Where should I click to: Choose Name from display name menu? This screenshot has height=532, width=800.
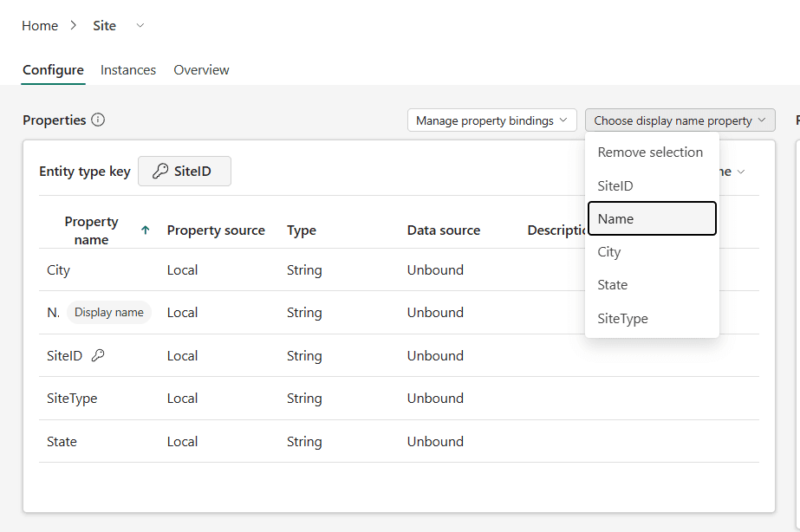click(652, 218)
